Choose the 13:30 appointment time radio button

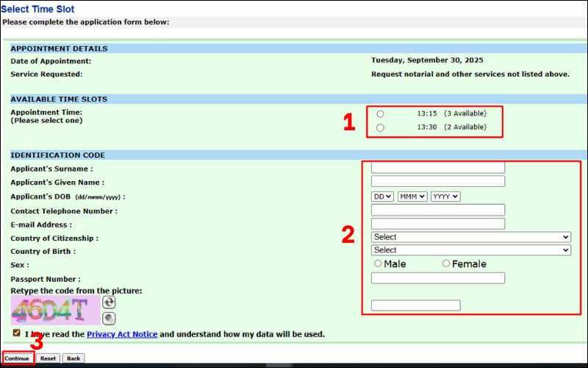380,127
